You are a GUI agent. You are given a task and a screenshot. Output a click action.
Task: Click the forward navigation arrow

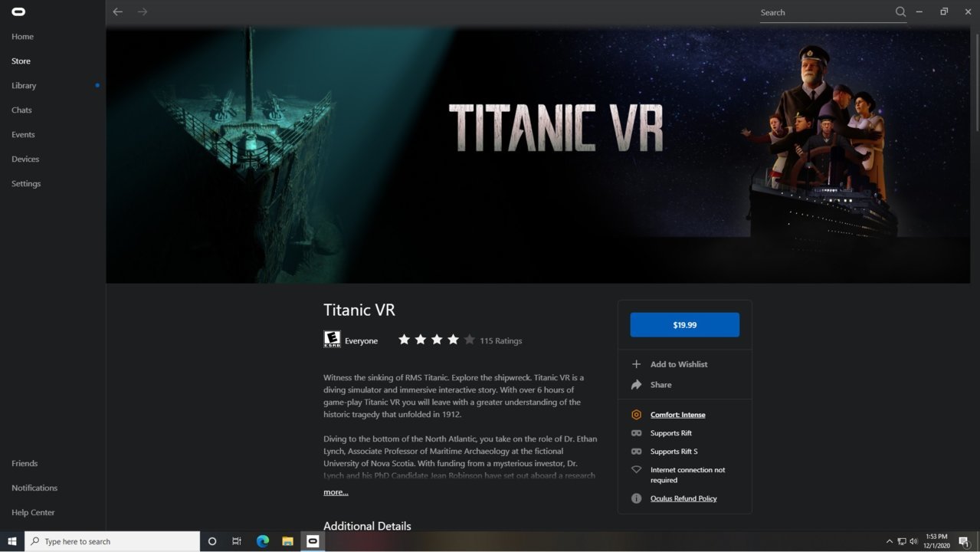coord(143,11)
